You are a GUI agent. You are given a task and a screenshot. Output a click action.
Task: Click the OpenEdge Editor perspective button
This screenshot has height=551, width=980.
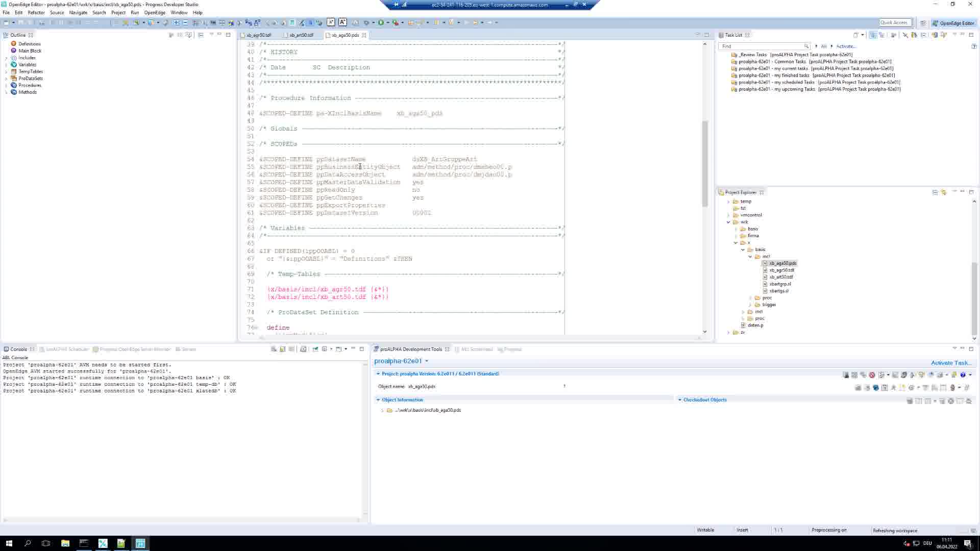953,23
